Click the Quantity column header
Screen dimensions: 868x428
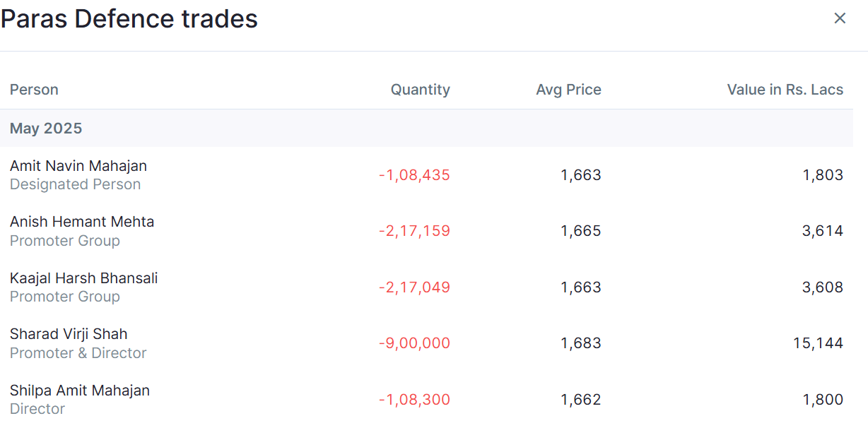coord(420,90)
